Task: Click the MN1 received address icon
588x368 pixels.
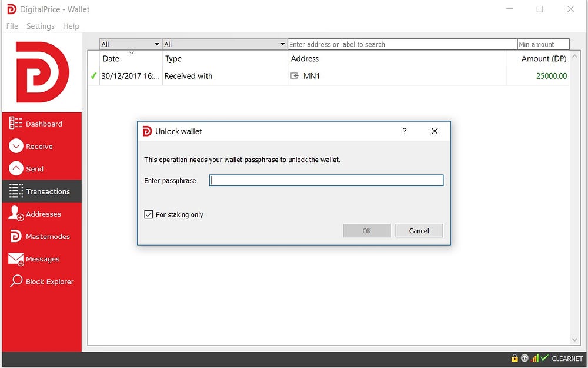Action: [295, 76]
